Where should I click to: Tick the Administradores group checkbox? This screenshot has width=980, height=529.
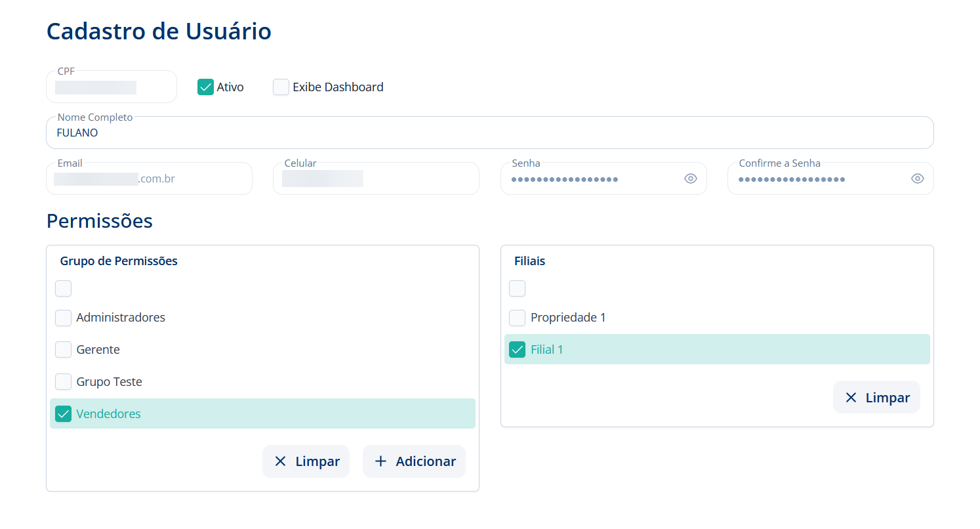click(x=63, y=318)
